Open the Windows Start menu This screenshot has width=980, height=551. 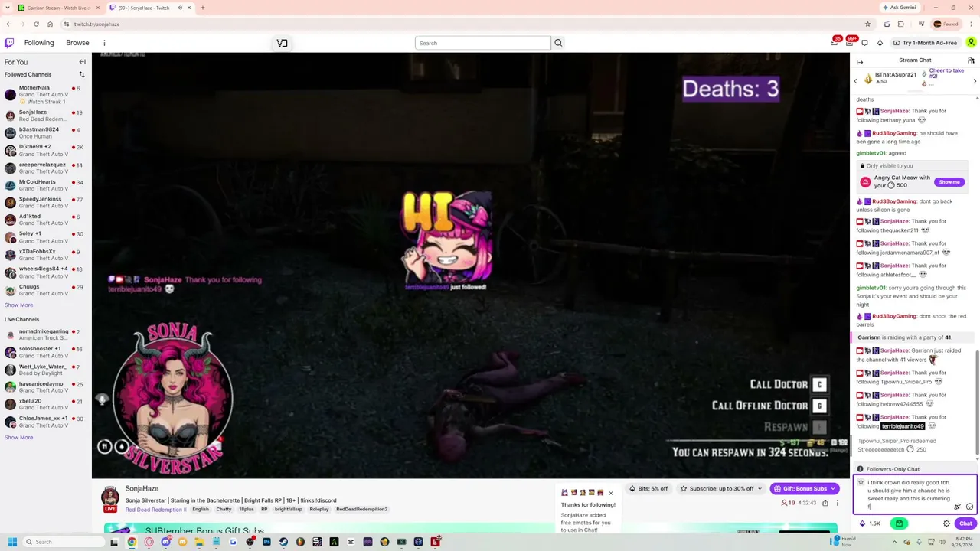coord(11,542)
